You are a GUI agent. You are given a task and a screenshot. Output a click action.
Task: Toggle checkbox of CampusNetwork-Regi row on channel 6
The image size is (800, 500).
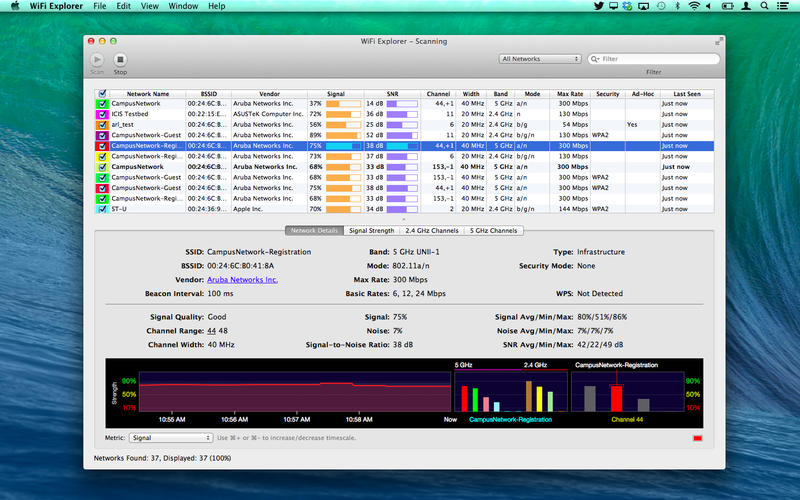pyautogui.click(x=102, y=156)
